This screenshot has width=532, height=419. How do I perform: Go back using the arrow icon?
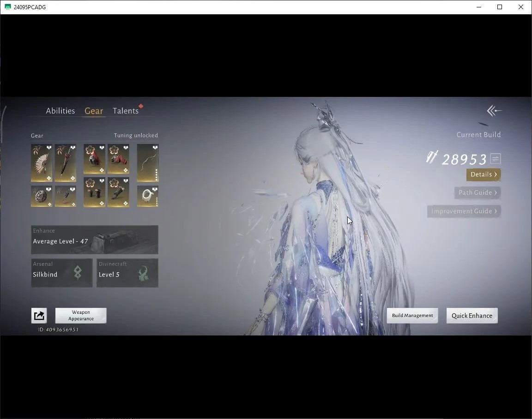pyautogui.click(x=494, y=111)
